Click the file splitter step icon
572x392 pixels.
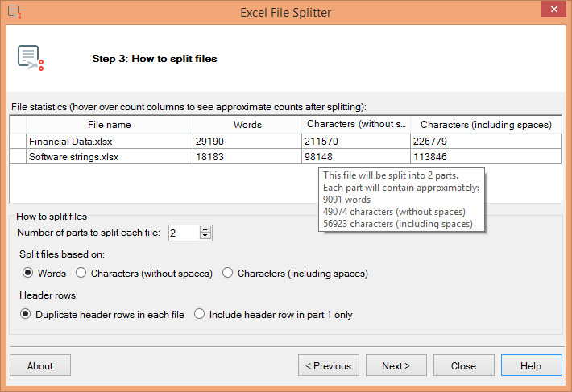[30, 58]
